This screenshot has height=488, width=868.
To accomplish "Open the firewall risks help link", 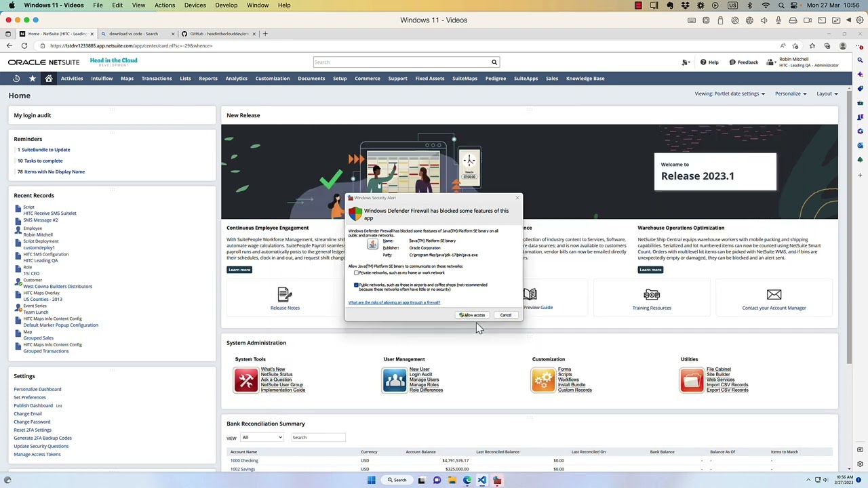I will (394, 303).
